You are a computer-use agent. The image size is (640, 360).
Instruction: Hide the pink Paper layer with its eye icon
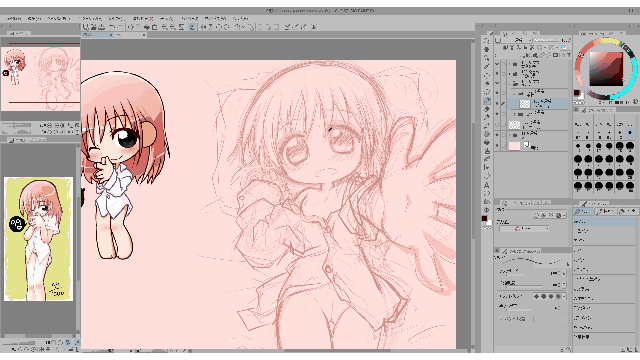coord(497,145)
